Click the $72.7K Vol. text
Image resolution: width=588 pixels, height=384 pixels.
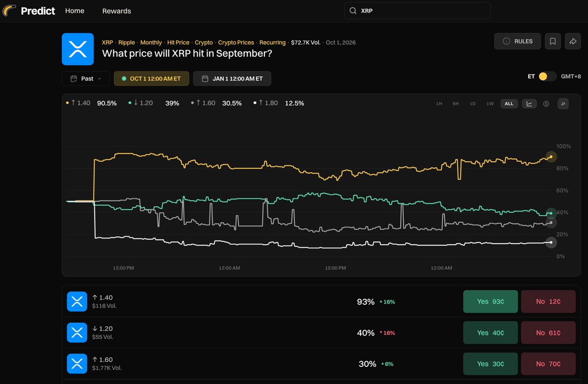click(306, 42)
